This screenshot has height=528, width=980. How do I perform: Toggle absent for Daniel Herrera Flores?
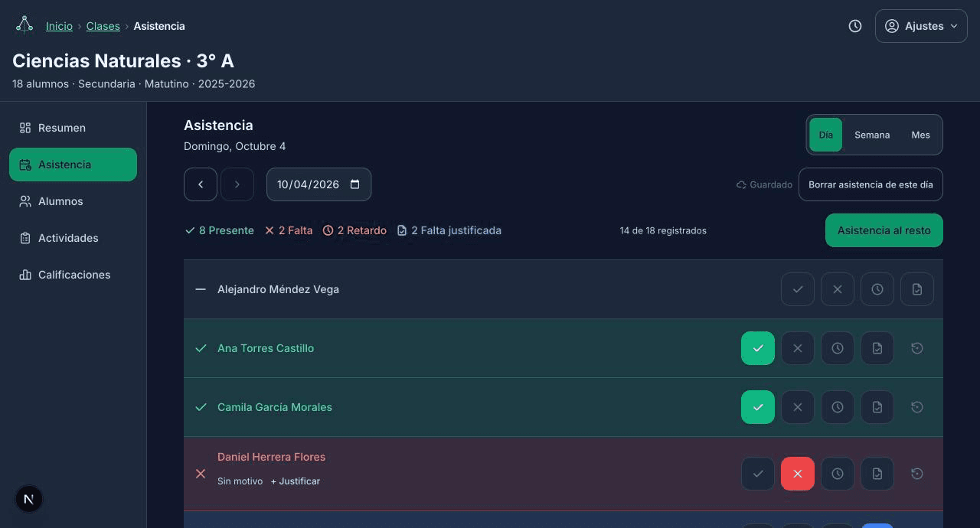click(x=798, y=474)
